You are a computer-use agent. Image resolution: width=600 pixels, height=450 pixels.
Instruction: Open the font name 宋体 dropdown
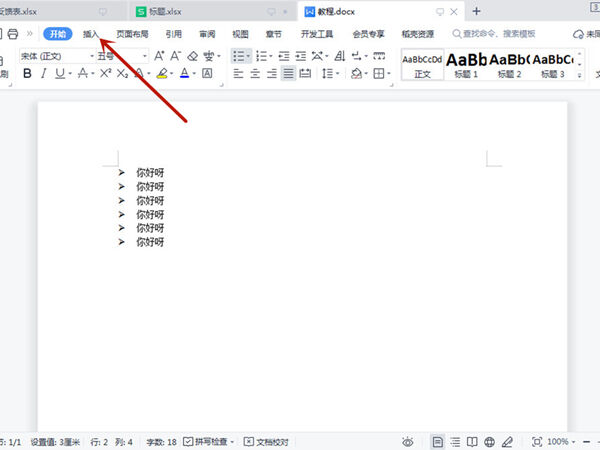(57, 56)
